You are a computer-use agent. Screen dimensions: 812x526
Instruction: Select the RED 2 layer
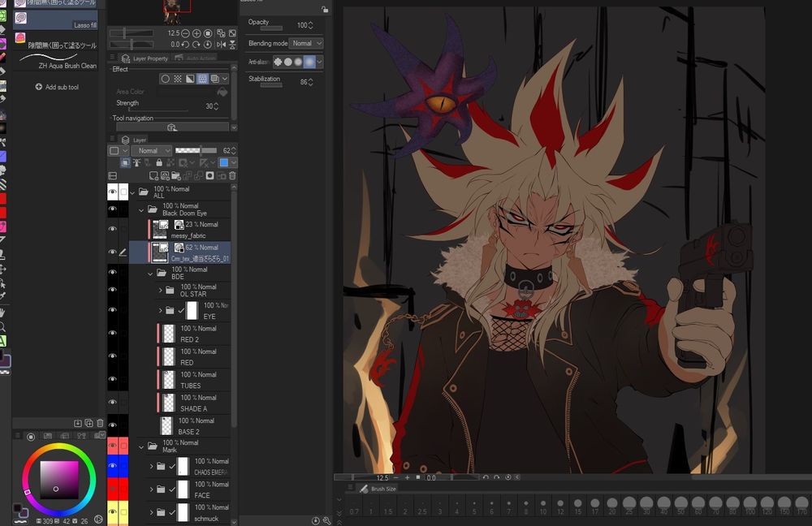point(194,334)
